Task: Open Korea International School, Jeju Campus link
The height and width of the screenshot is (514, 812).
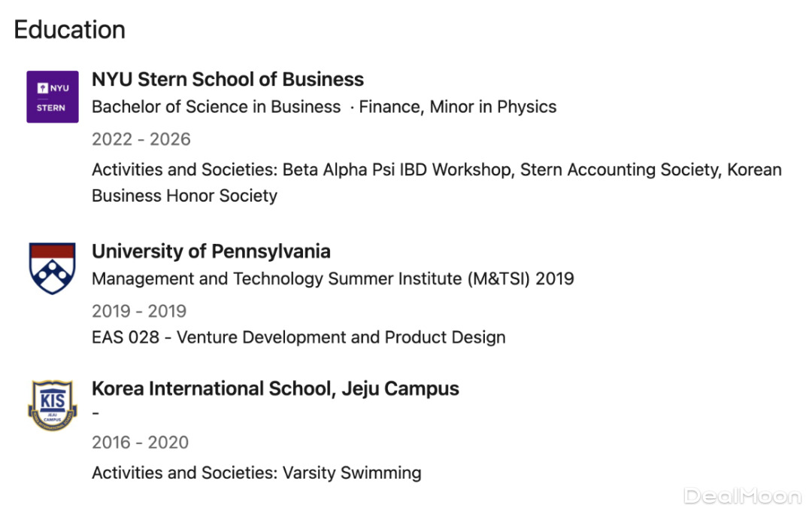Action: (275, 389)
